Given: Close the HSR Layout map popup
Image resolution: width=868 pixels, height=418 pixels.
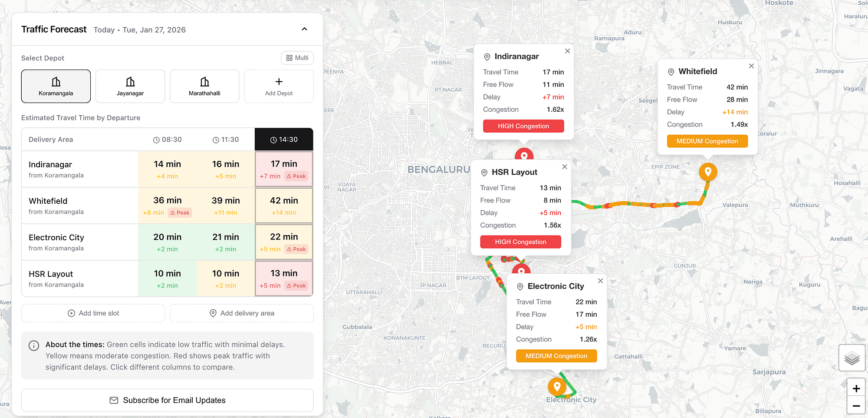Looking at the screenshot, I should tap(564, 167).
